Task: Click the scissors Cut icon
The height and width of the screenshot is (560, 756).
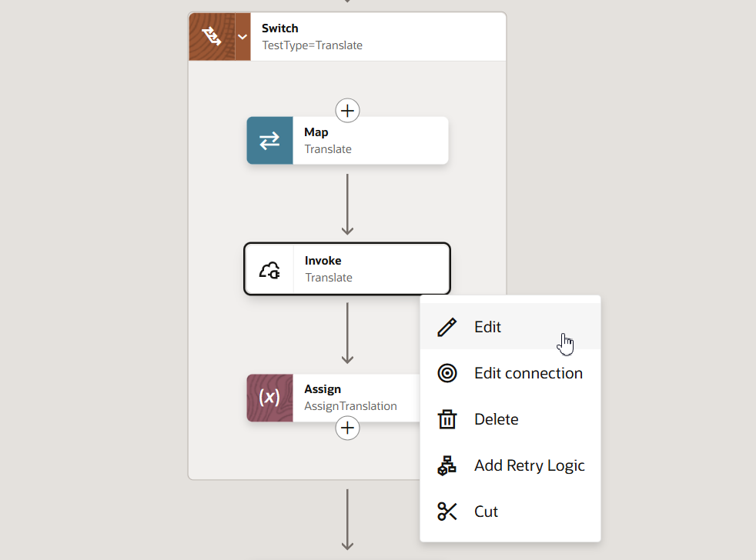Action: pos(447,512)
